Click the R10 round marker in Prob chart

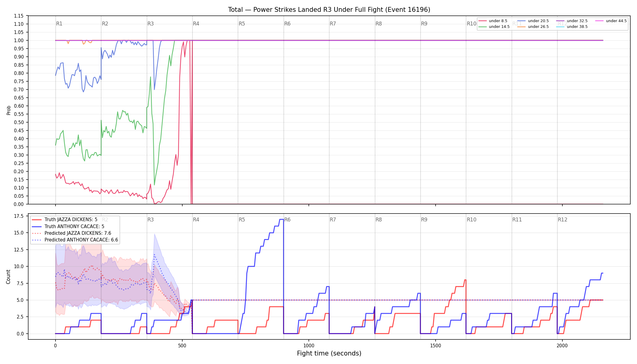(x=471, y=24)
